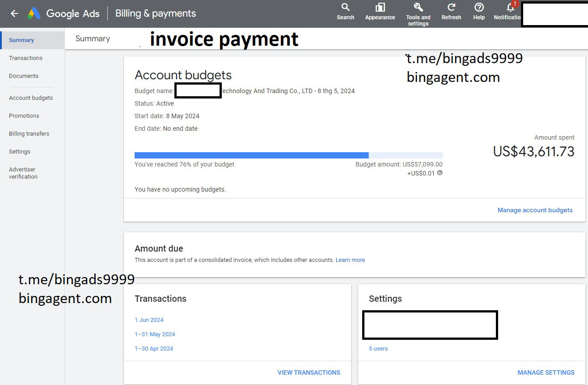
Task: Click the US$43,611.73 amount spent
Action: [533, 152]
